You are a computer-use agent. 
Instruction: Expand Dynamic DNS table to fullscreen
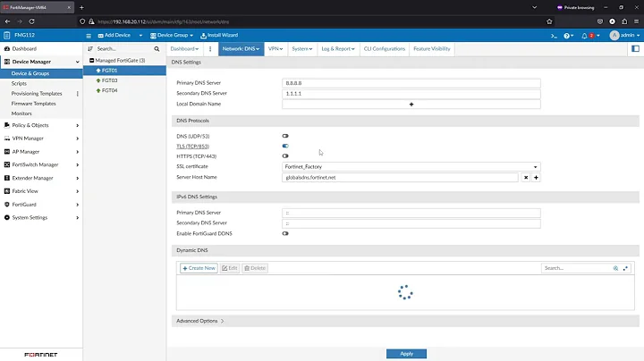pyautogui.click(x=625, y=268)
